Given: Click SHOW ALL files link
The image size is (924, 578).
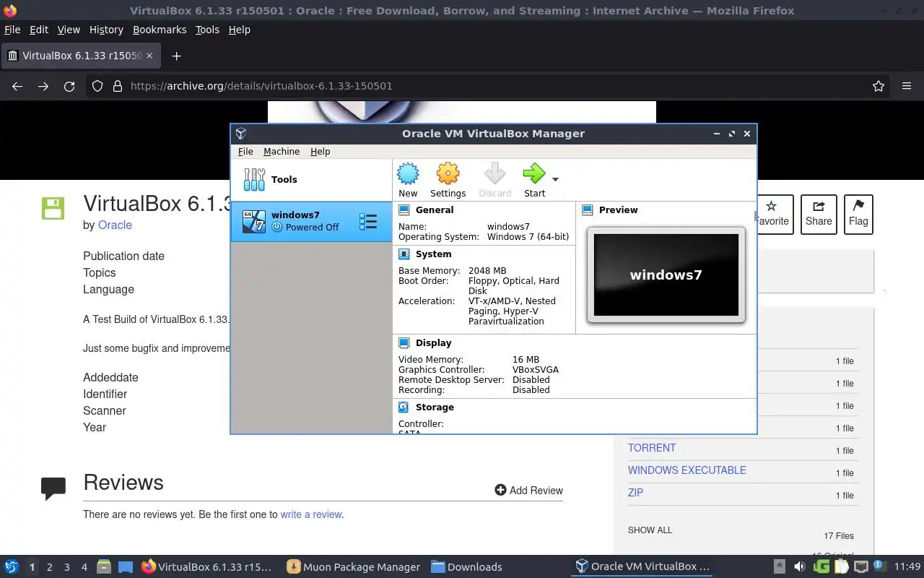Looking at the screenshot, I should point(650,530).
